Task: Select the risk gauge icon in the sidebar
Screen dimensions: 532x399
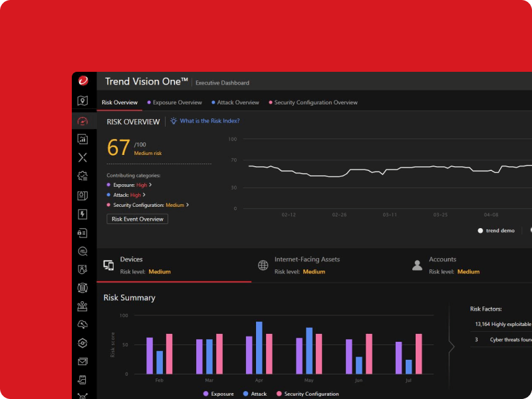Action: (82, 120)
